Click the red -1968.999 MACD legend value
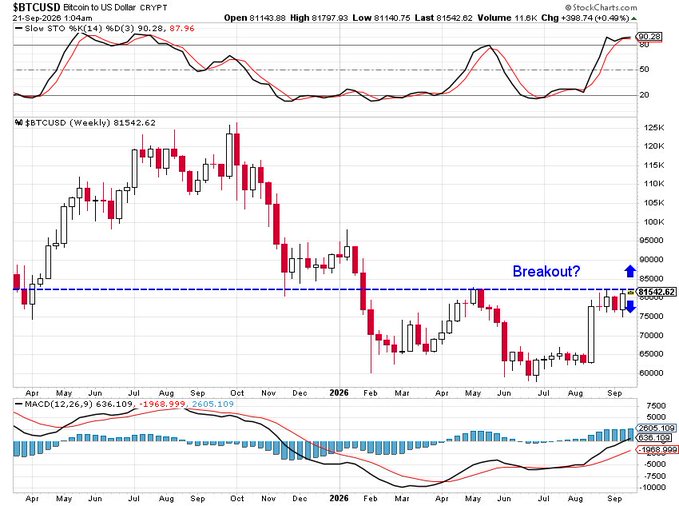 pos(162,404)
